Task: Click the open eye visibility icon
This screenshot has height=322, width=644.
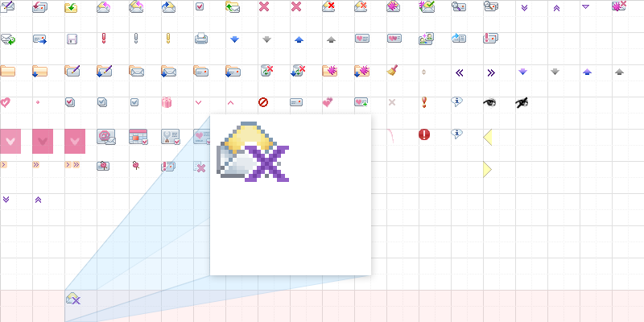Action: point(489,102)
